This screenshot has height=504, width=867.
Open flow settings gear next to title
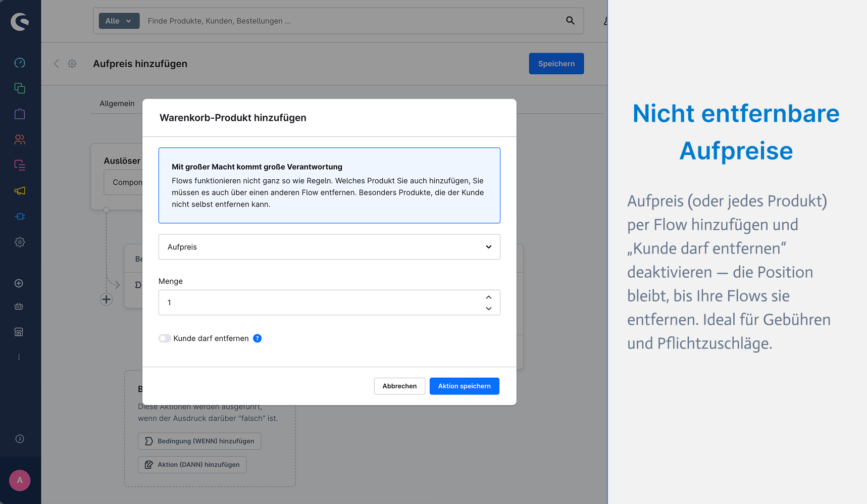pyautogui.click(x=72, y=64)
